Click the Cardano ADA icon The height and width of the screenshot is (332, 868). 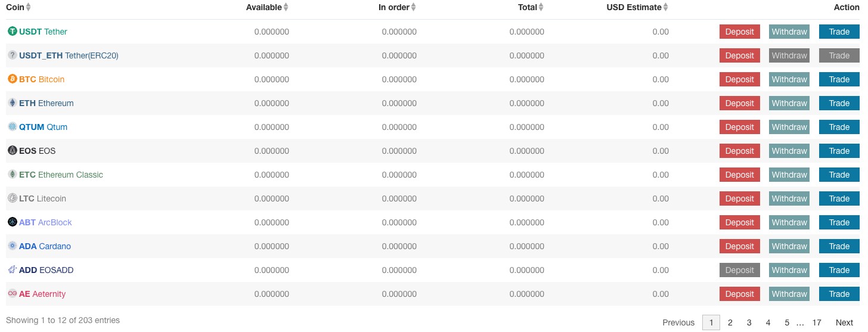point(12,246)
